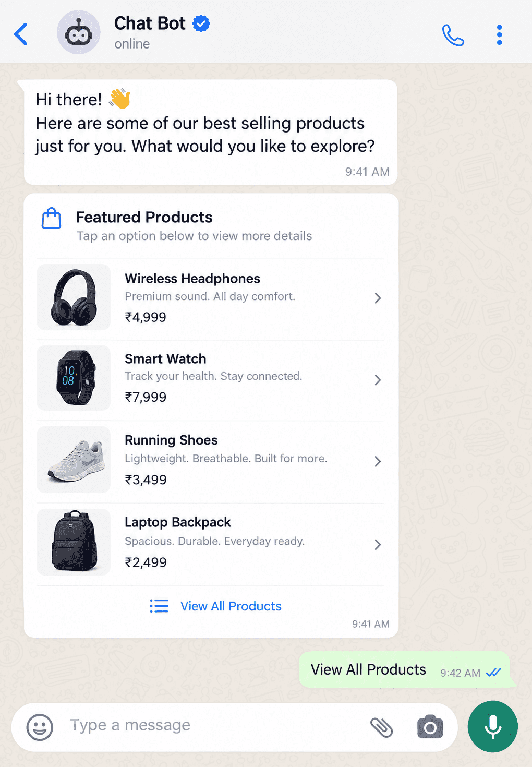532x767 pixels.
Task: Click the View All Products link
Action: click(231, 606)
